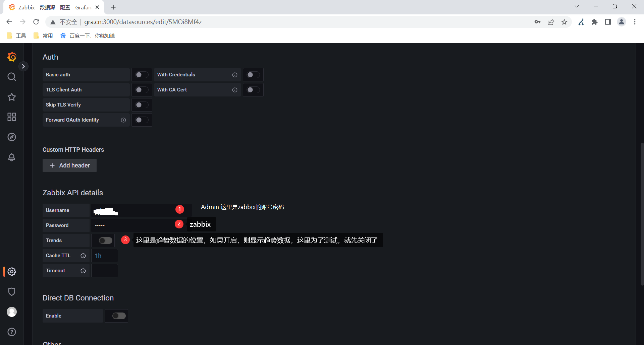Open the Grafana search dashboards icon
The height and width of the screenshot is (345, 644).
coord(12,77)
